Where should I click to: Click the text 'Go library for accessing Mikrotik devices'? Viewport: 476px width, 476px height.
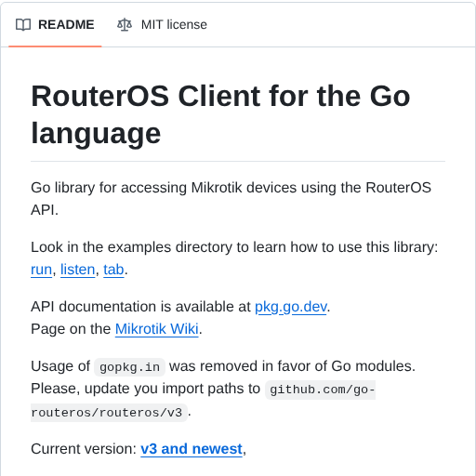pos(164,188)
